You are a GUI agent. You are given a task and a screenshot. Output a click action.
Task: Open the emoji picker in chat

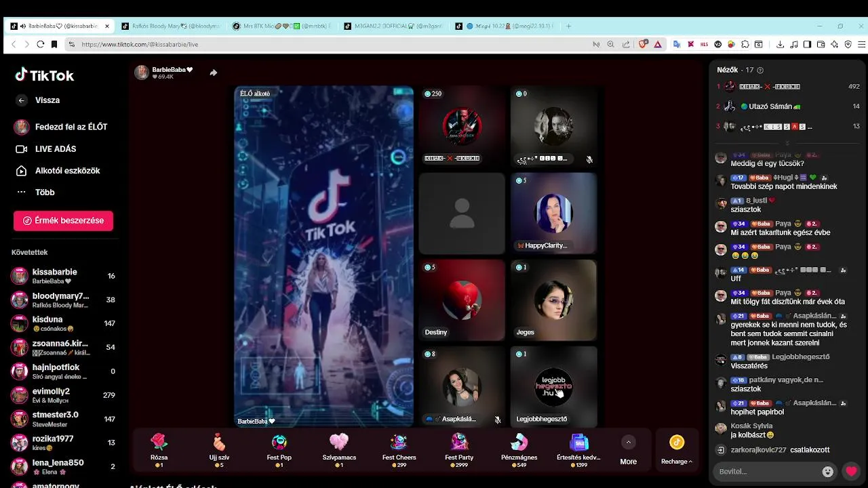coord(827,472)
